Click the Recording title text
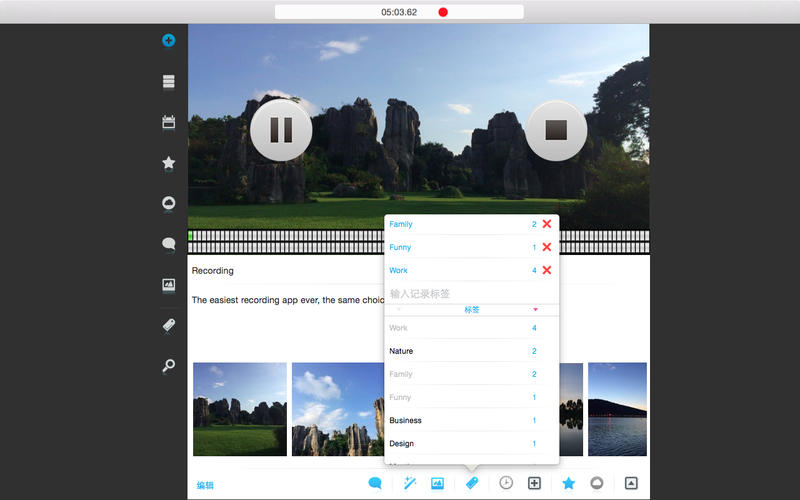The image size is (800, 500). (213, 271)
